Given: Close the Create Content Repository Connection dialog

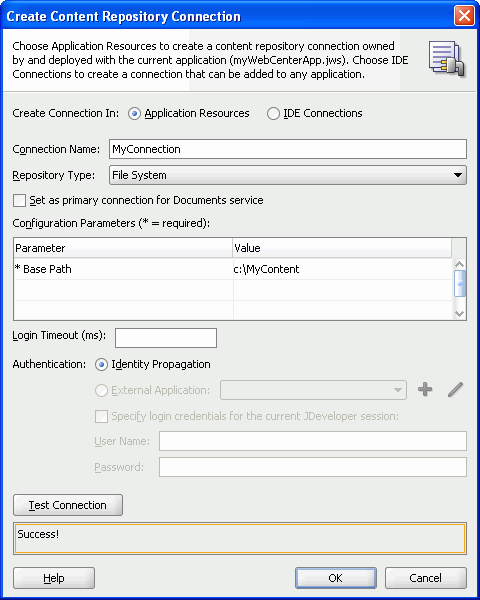Looking at the screenshot, I should (464, 16).
